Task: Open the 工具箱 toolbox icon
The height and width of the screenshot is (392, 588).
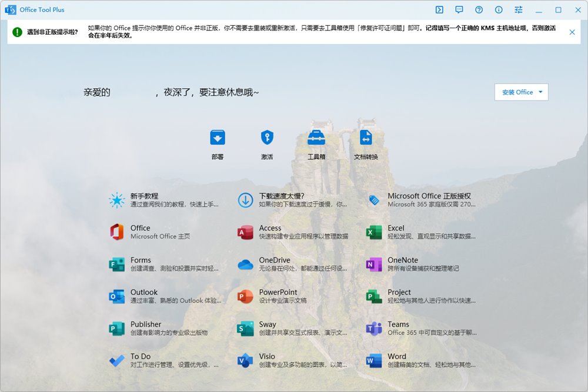Action: tap(316, 138)
